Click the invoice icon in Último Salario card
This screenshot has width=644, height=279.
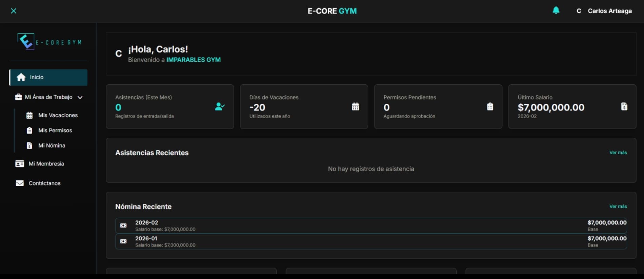click(624, 106)
